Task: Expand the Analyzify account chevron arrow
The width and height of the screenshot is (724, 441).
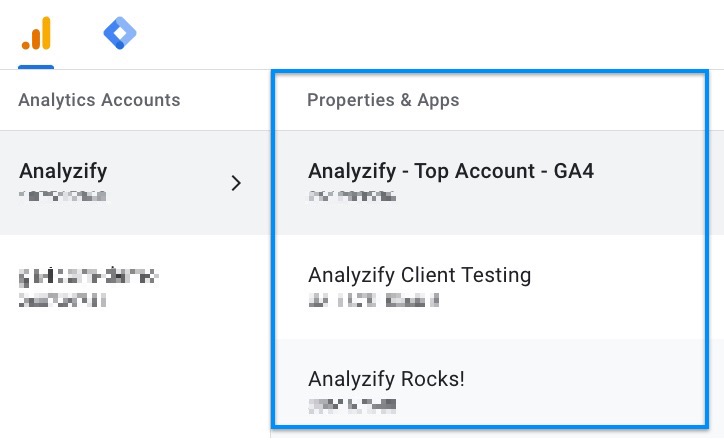Action: [236, 183]
